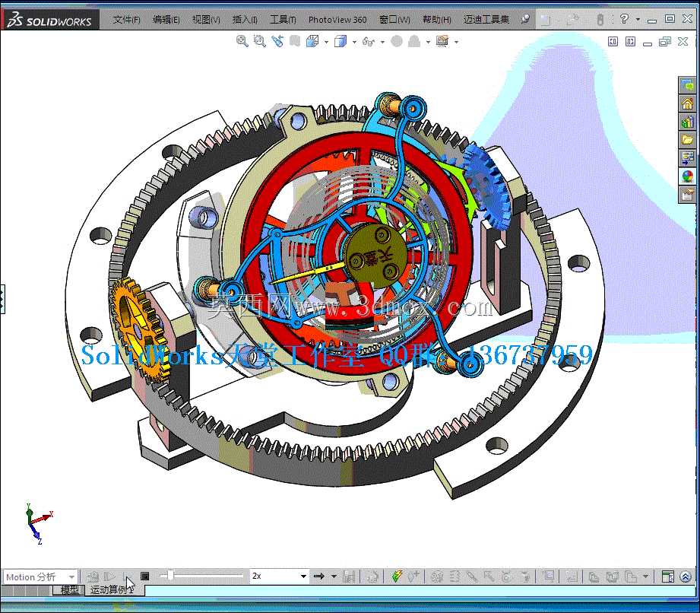Expand the View Orientation dropdown arrow
Screen dimensions: 700x613
pos(326,43)
